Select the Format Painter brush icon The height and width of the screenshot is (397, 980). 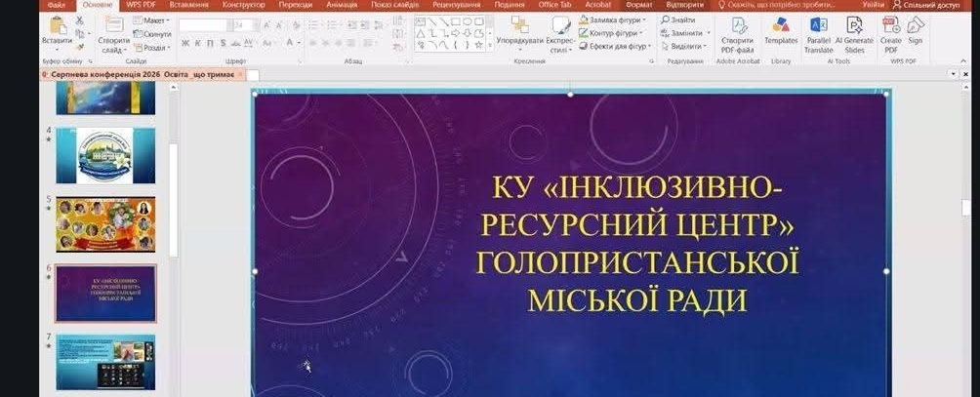[x=79, y=47]
